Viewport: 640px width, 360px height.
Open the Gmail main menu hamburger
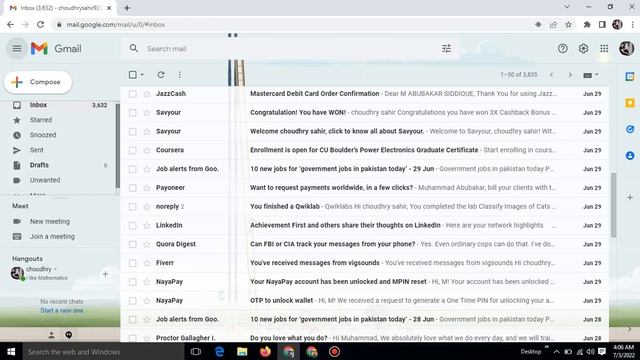pos(17,49)
